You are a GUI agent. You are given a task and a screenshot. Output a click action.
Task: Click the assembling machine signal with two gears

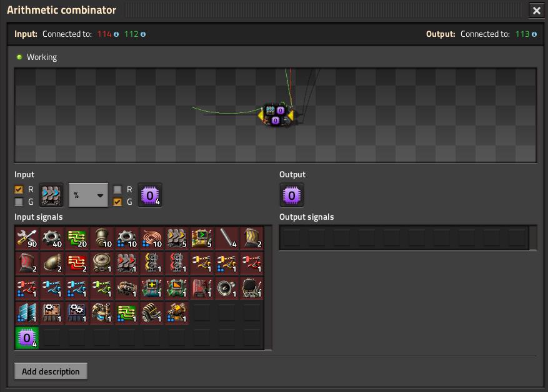click(x=77, y=313)
